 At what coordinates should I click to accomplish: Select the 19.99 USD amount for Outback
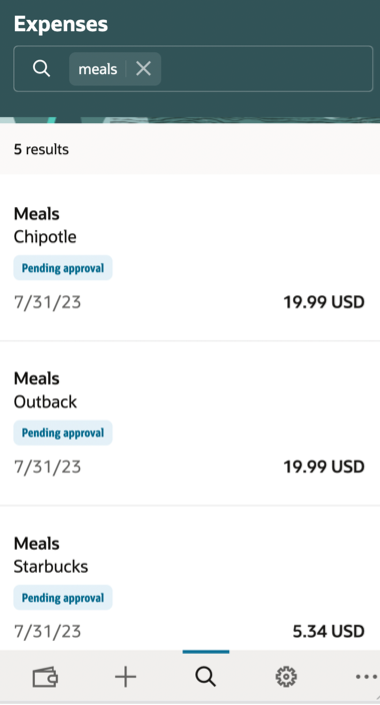tap(324, 467)
